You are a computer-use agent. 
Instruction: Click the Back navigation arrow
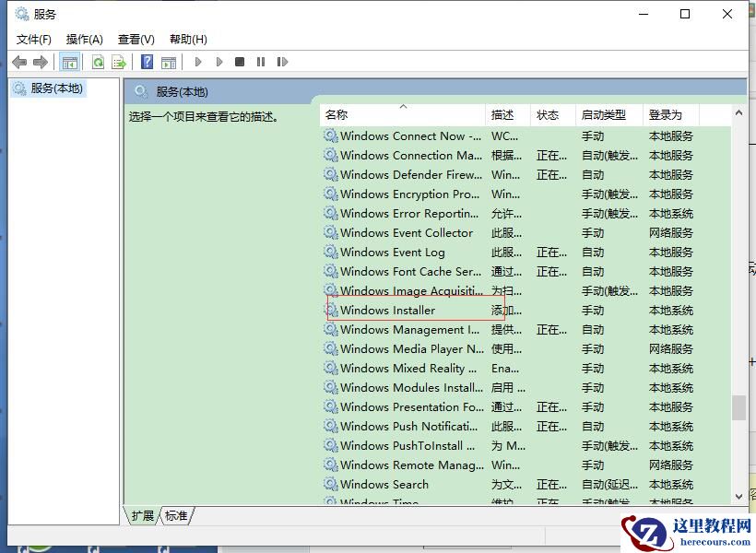click(x=19, y=62)
